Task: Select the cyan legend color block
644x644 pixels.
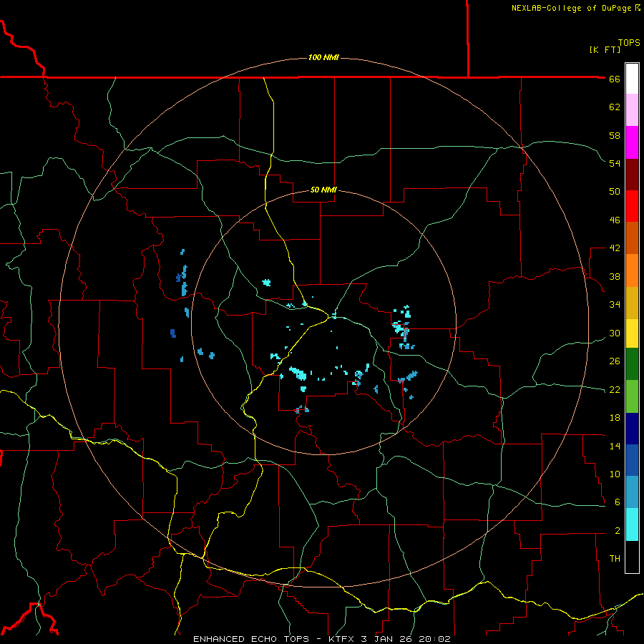Action: pyautogui.click(x=632, y=525)
